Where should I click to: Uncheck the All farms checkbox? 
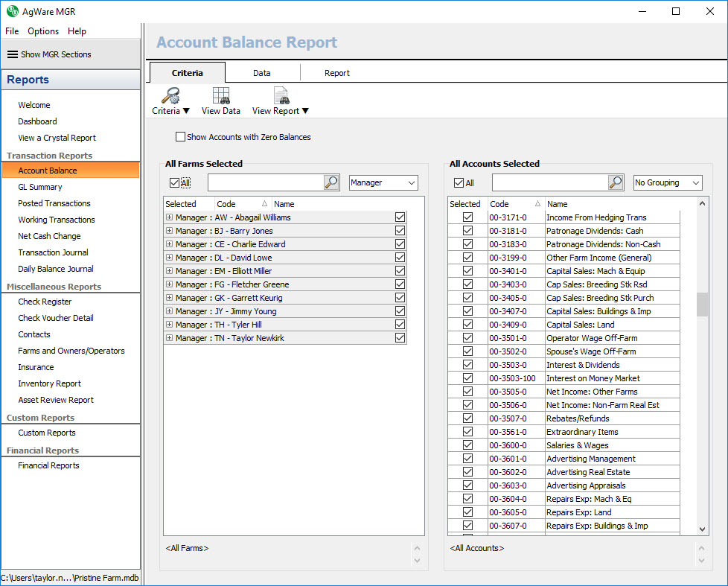pos(174,182)
